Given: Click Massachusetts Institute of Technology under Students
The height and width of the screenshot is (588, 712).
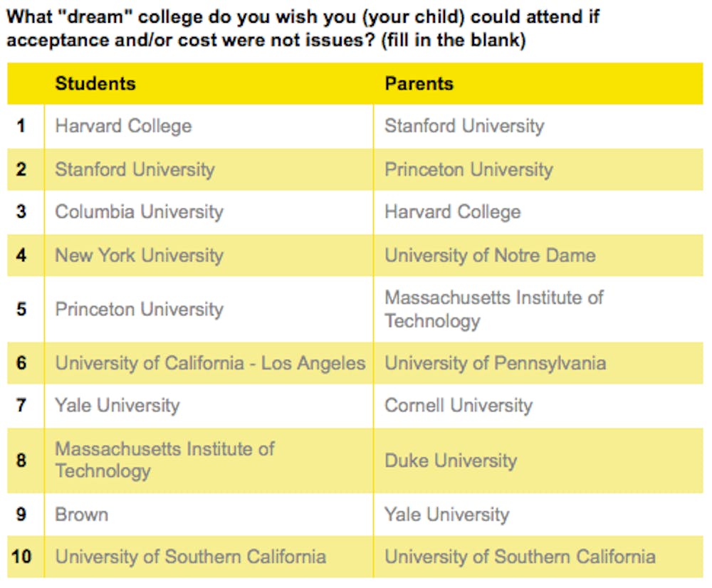Looking at the screenshot, I should click(164, 460).
